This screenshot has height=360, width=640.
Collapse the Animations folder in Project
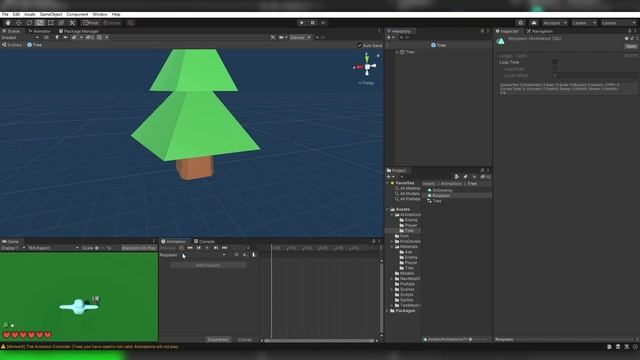click(392, 215)
